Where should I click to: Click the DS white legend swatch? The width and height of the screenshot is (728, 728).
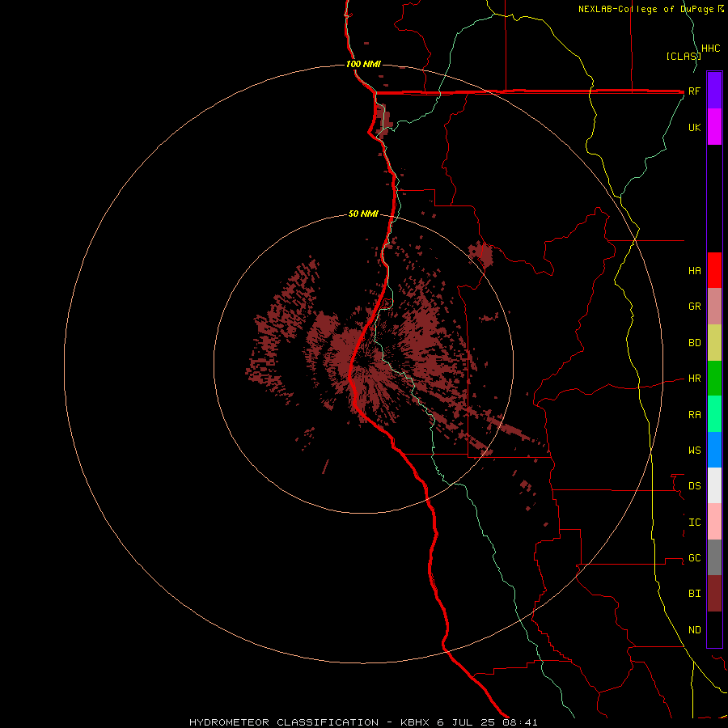tap(714, 485)
